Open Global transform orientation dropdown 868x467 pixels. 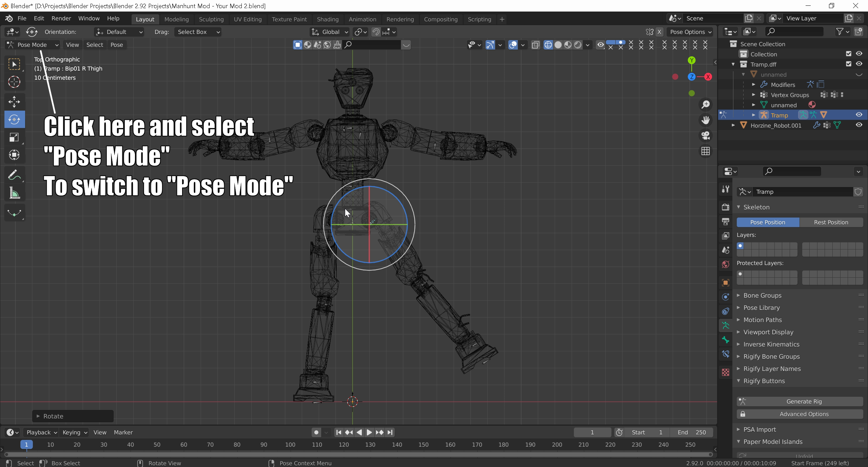coord(330,32)
